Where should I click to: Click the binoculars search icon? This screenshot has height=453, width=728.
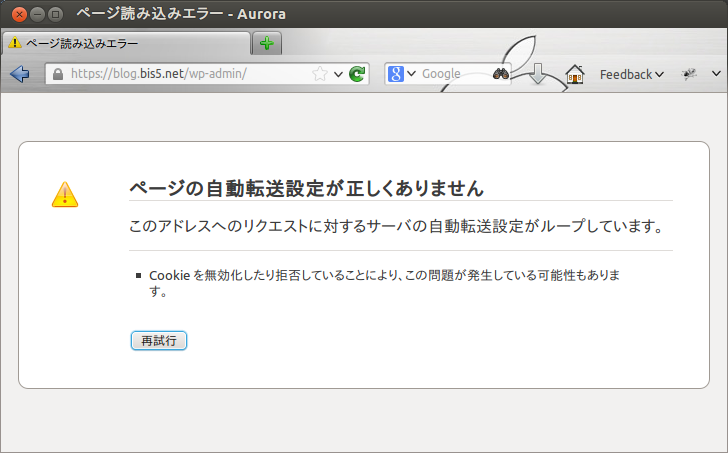(501, 73)
